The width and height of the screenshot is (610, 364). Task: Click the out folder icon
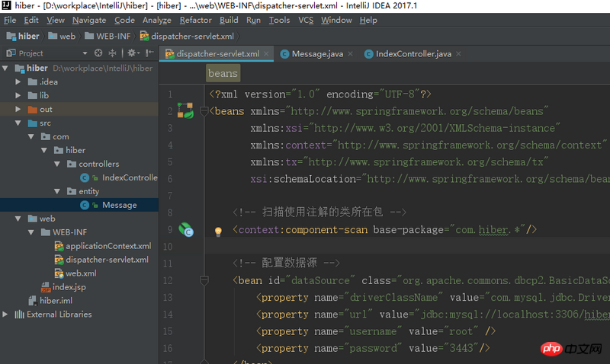click(x=32, y=110)
